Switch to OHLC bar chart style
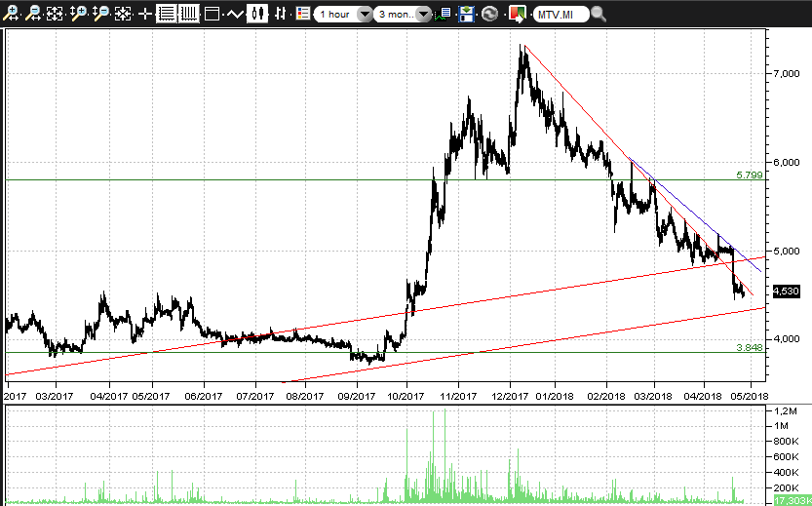This screenshot has width=812, height=506. pos(280,14)
